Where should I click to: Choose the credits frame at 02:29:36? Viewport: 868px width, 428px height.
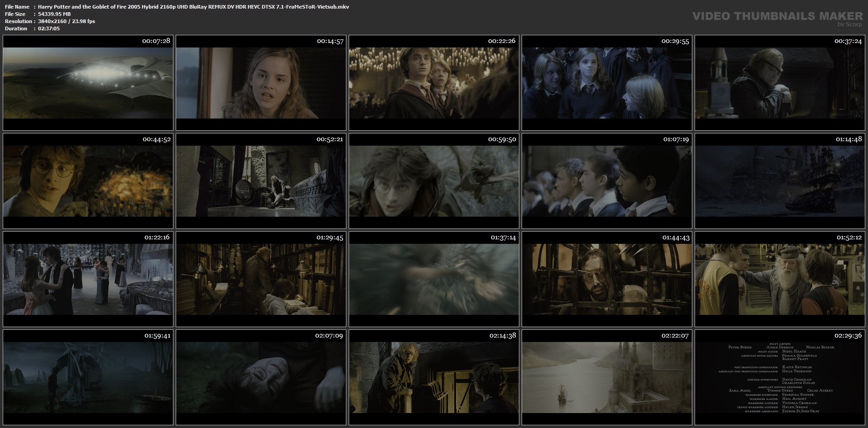(x=780, y=377)
